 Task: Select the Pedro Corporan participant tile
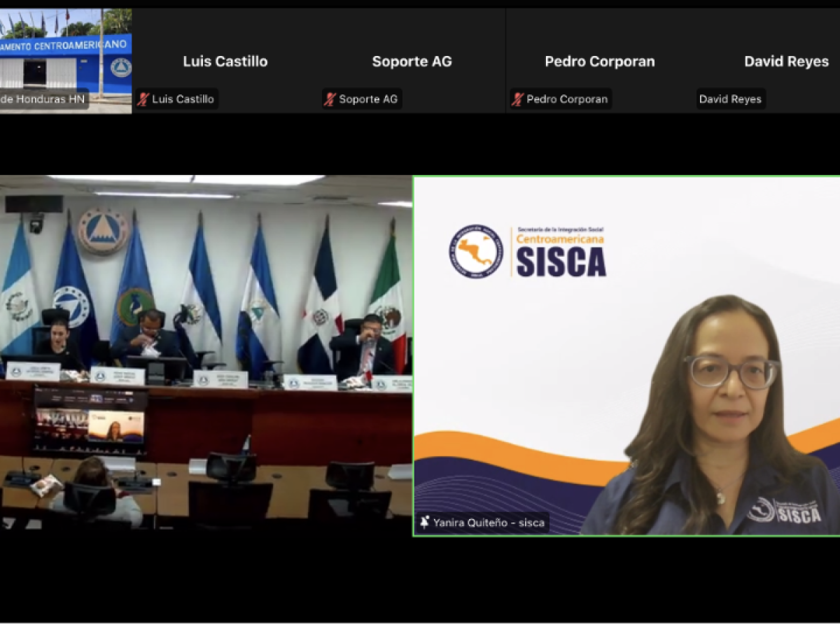(x=600, y=61)
